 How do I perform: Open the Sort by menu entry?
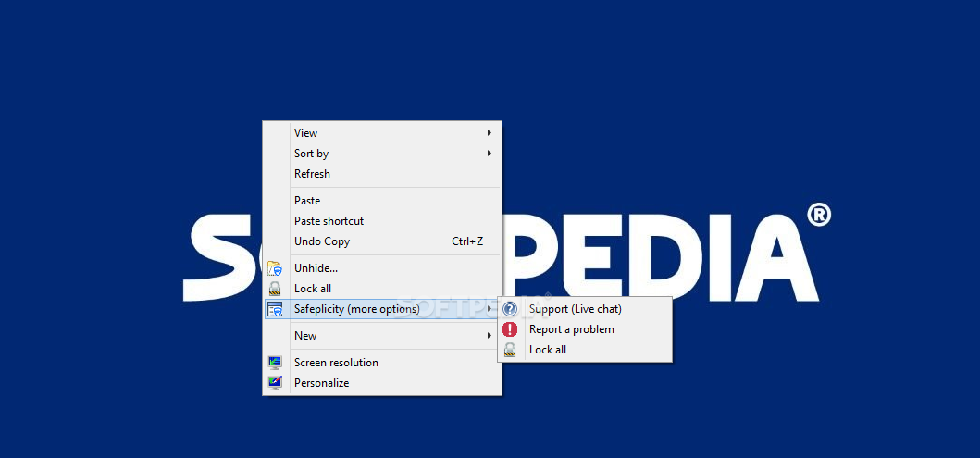coord(382,153)
